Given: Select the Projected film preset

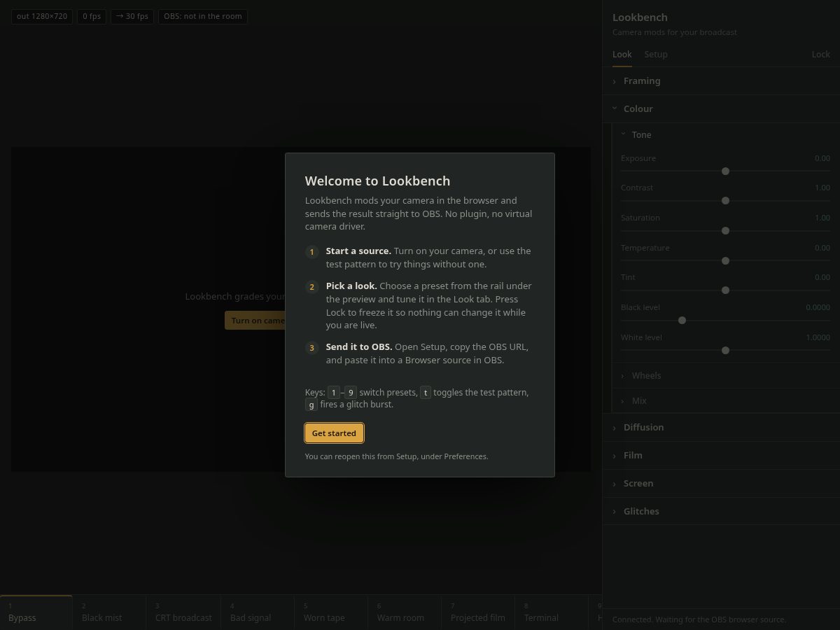Looking at the screenshot, I should coord(478,612).
